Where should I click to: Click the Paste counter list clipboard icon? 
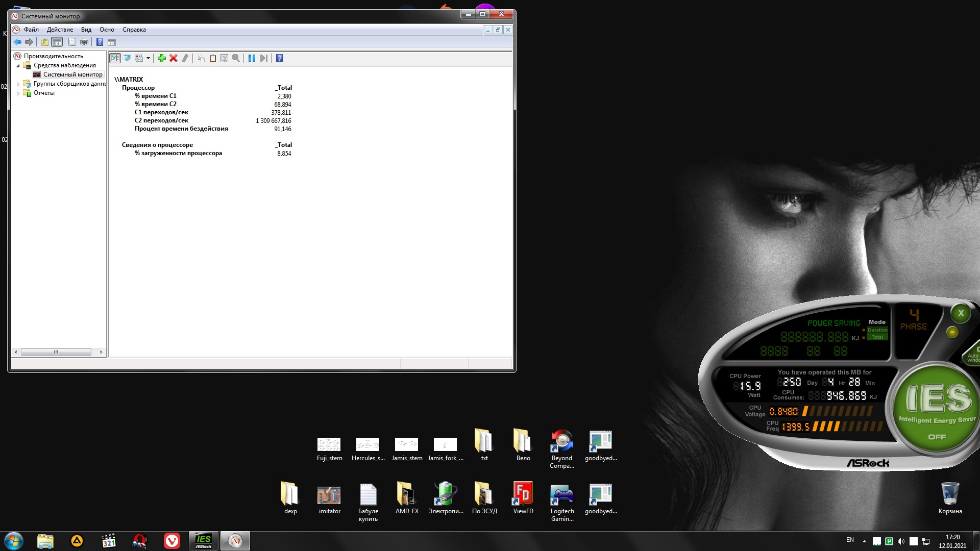click(x=213, y=58)
